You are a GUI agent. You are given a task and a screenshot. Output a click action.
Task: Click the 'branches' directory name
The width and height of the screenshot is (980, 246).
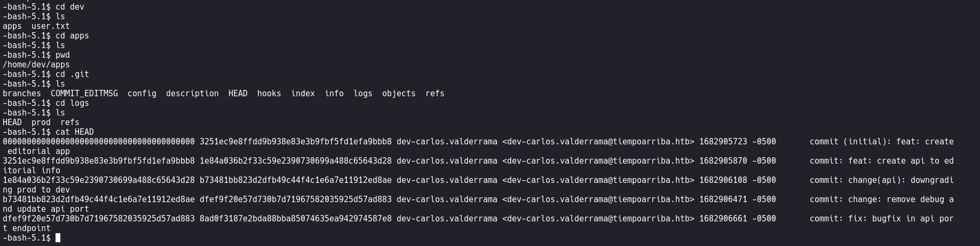22,94
